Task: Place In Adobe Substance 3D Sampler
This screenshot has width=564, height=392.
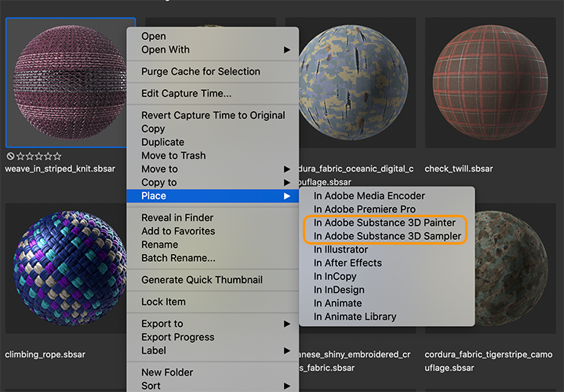Action: point(387,236)
